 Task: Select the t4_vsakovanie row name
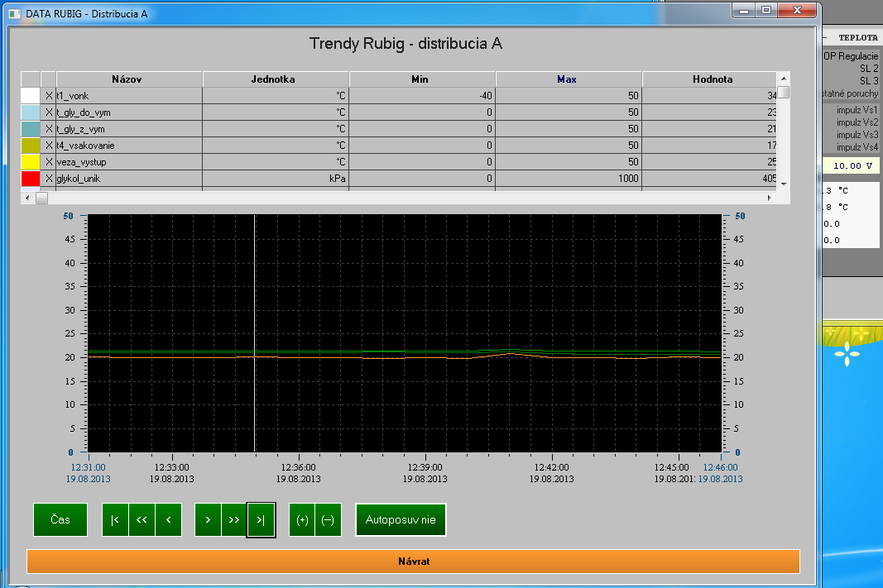[85, 146]
